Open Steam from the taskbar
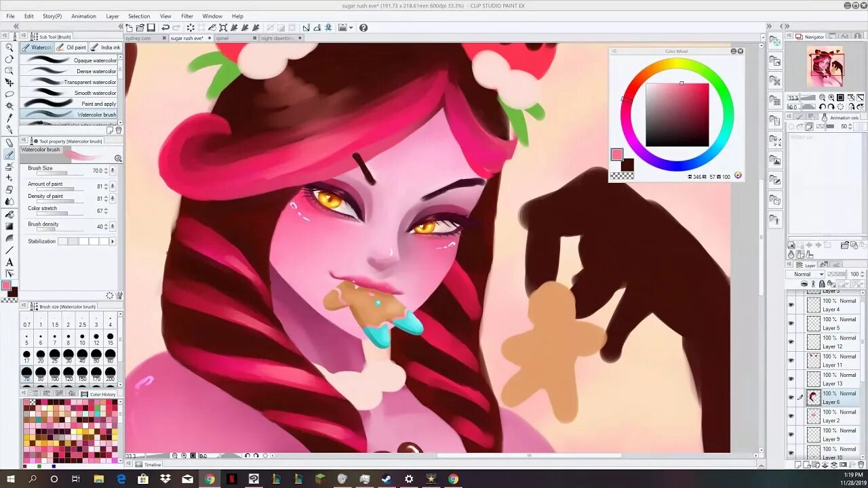The image size is (868, 488). [x=387, y=479]
